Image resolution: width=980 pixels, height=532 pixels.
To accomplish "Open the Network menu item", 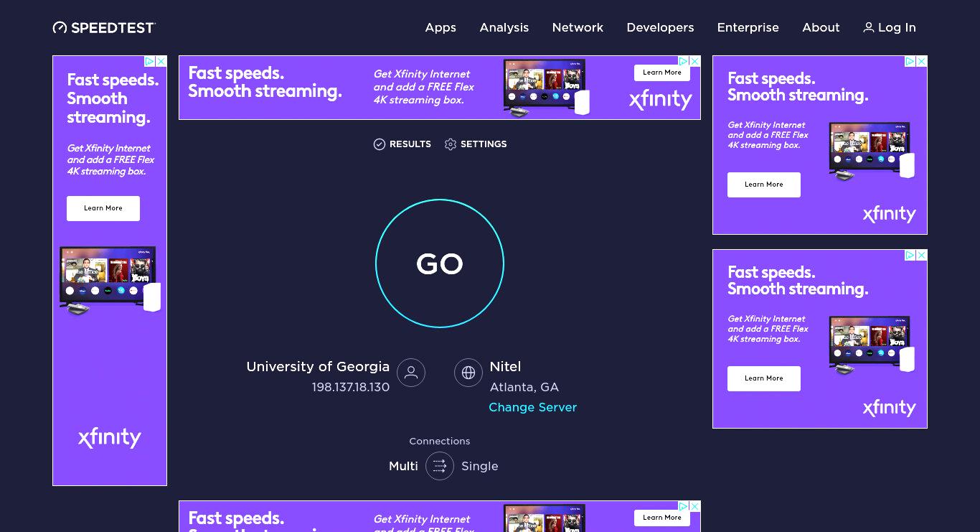I will click(x=578, y=27).
